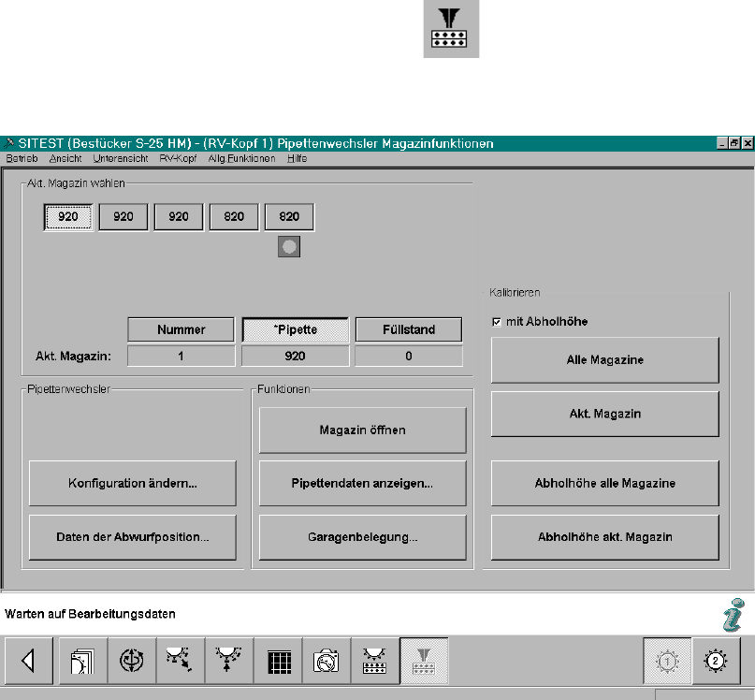Select the revolver head up-arrow icon
755x700 pixels.
point(229,661)
